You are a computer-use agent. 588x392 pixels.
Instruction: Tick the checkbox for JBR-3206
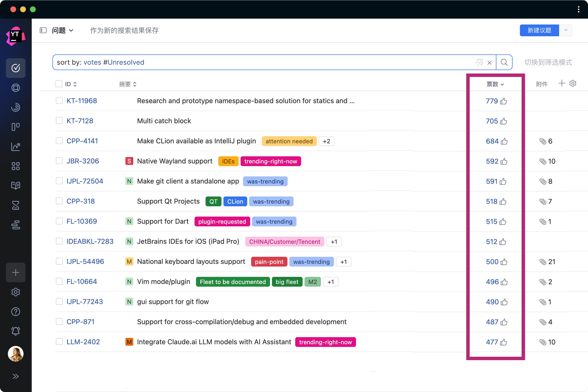point(59,161)
